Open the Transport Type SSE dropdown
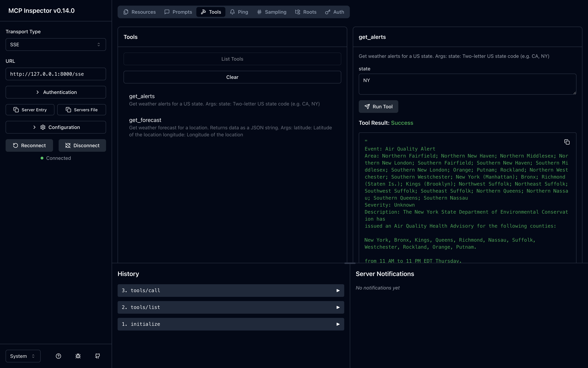Image resolution: width=588 pixels, height=368 pixels. [56, 45]
